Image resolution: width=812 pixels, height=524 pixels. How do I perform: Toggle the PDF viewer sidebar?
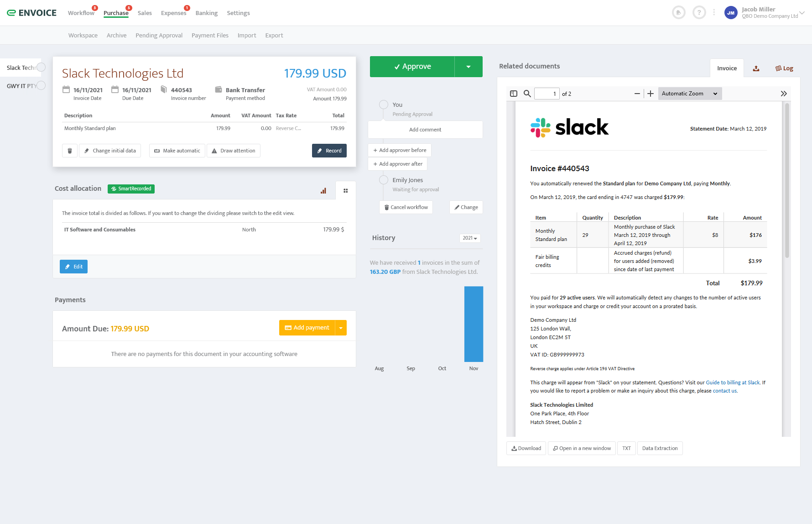(514, 94)
